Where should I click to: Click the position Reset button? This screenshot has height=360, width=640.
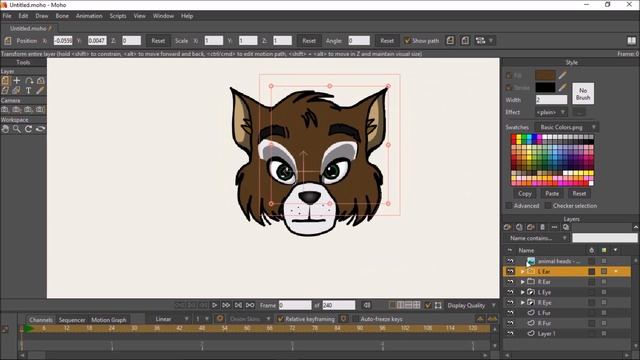tap(158, 41)
